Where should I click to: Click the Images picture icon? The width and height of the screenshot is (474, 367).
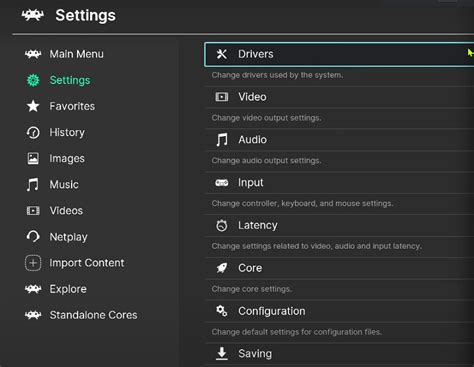point(33,158)
